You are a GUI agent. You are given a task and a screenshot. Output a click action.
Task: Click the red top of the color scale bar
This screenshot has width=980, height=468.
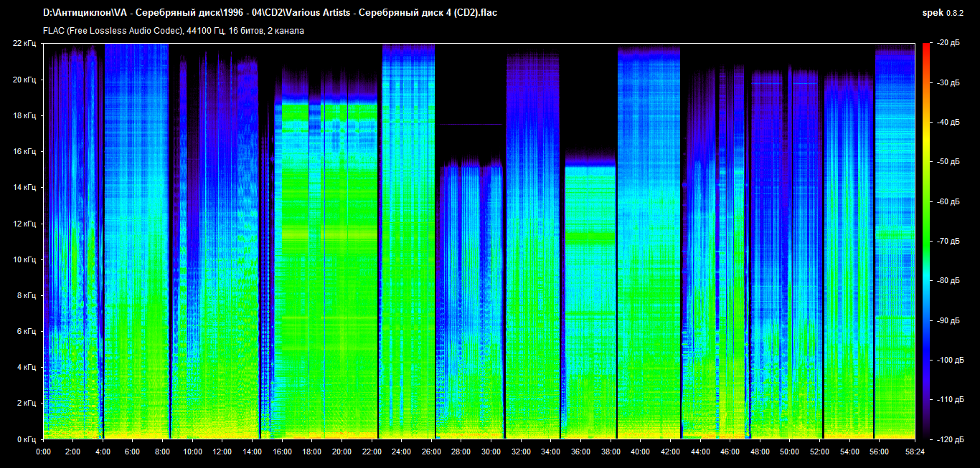(925, 47)
